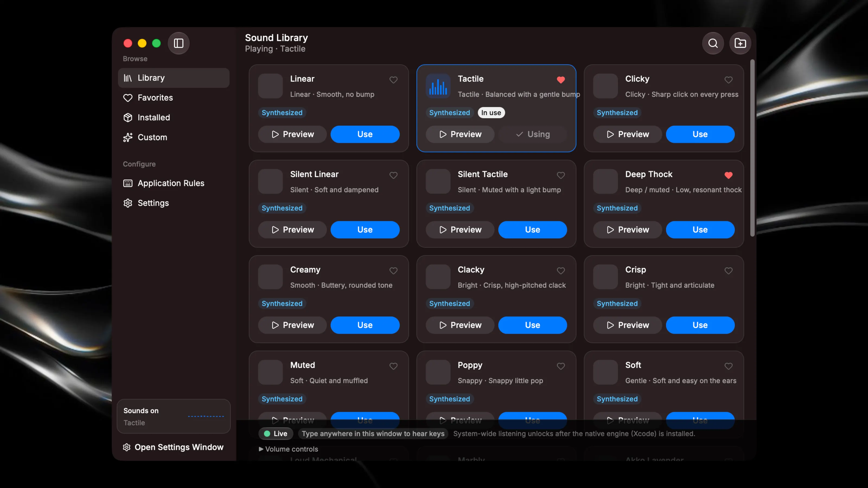Preview the Tactile sound
Viewport: 868px width, 488px height.
460,134
